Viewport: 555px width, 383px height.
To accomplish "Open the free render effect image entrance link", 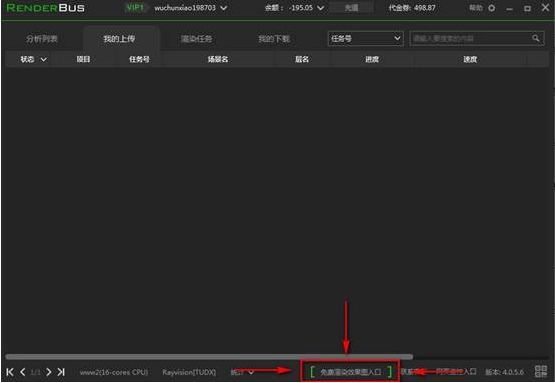I will click(x=351, y=372).
